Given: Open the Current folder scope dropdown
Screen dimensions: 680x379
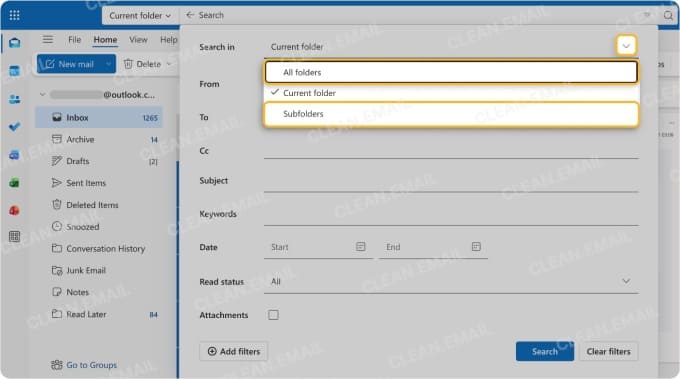Looking at the screenshot, I should click(140, 16).
